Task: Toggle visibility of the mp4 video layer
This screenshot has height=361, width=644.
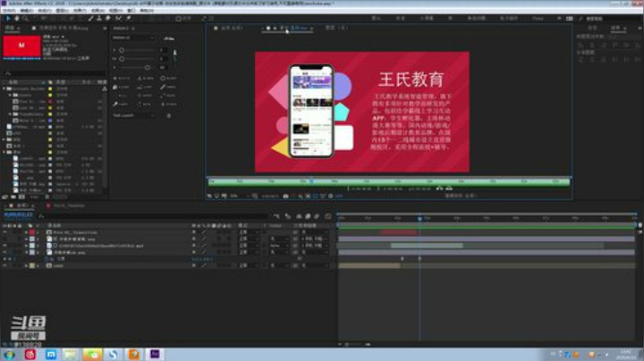Action: pyautogui.click(x=5, y=246)
